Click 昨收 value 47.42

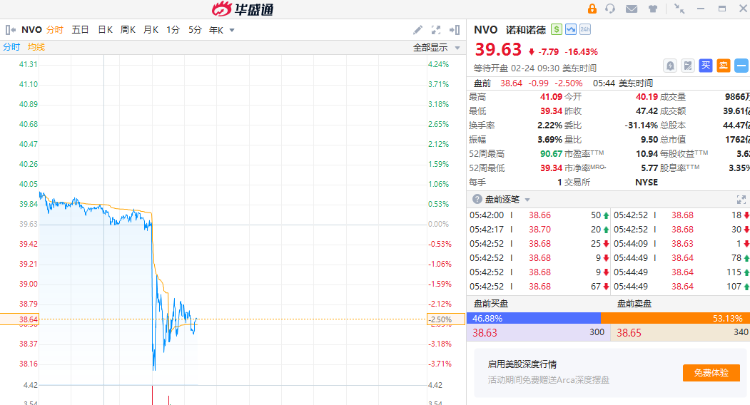point(647,111)
